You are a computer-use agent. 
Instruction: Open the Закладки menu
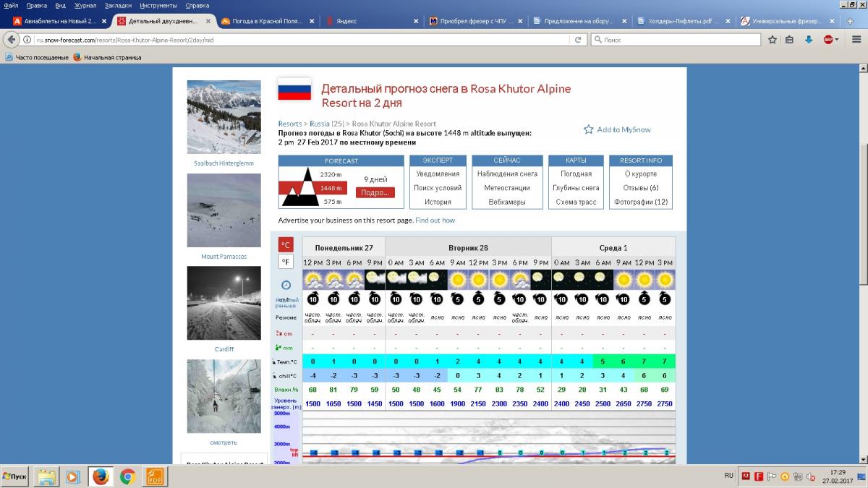(118, 5)
